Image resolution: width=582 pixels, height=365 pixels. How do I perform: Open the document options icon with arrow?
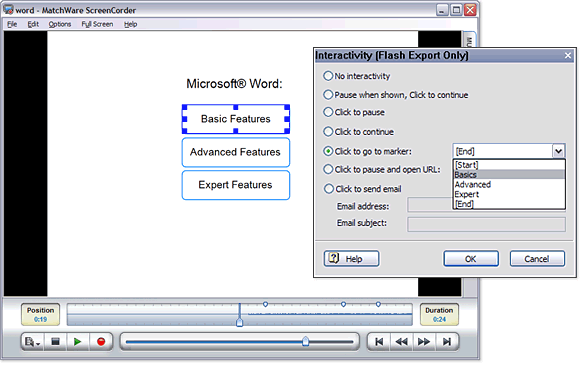(33, 342)
